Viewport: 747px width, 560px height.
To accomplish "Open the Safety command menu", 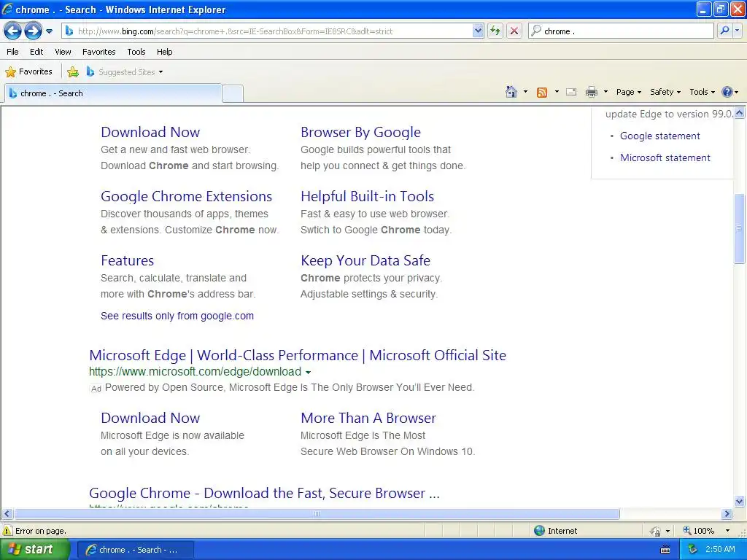I will (x=665, y=92).
